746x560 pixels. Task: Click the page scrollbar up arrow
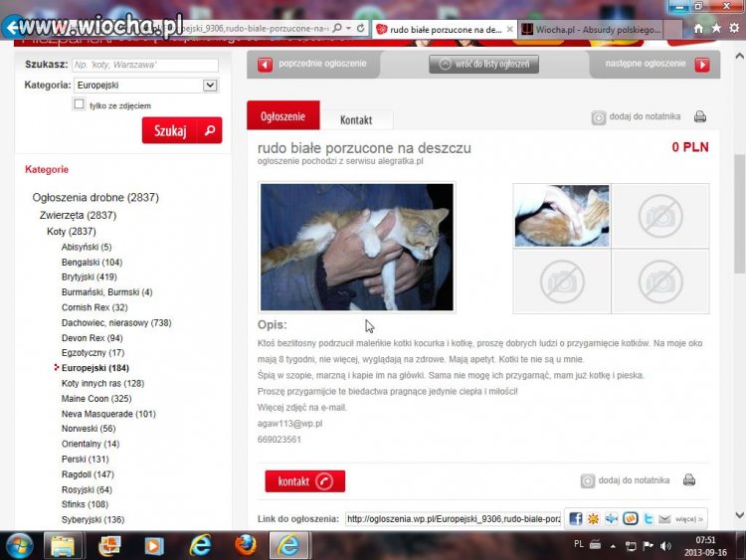click(739, 56)
